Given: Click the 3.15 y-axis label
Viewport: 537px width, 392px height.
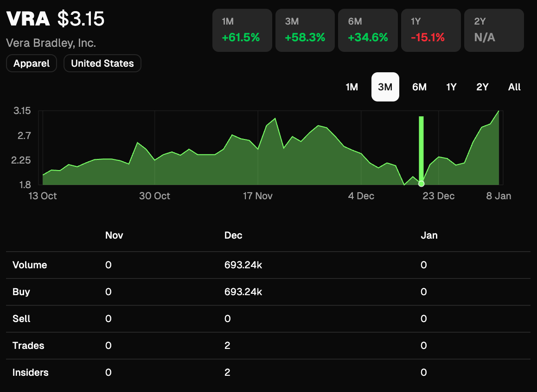Looking at the screenshot, I should coord(22,111).
